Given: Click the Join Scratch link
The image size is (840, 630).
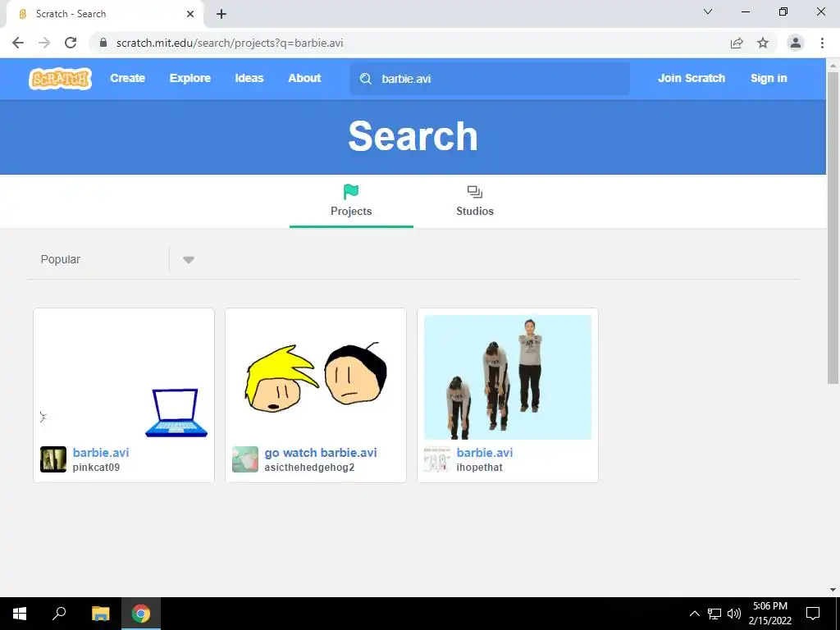Looking at the screenshot, I should coord(691,78).
